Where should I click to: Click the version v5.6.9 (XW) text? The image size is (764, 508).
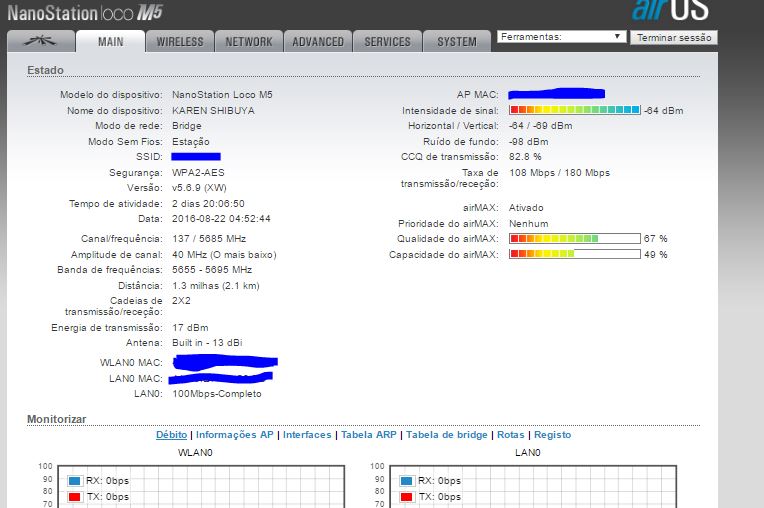pos(199,188)
